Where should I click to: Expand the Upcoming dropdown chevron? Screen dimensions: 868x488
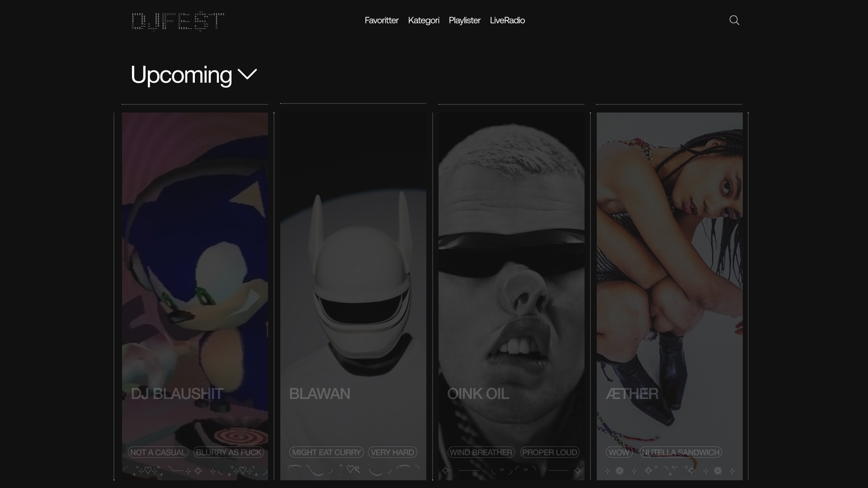coord(247,74)
